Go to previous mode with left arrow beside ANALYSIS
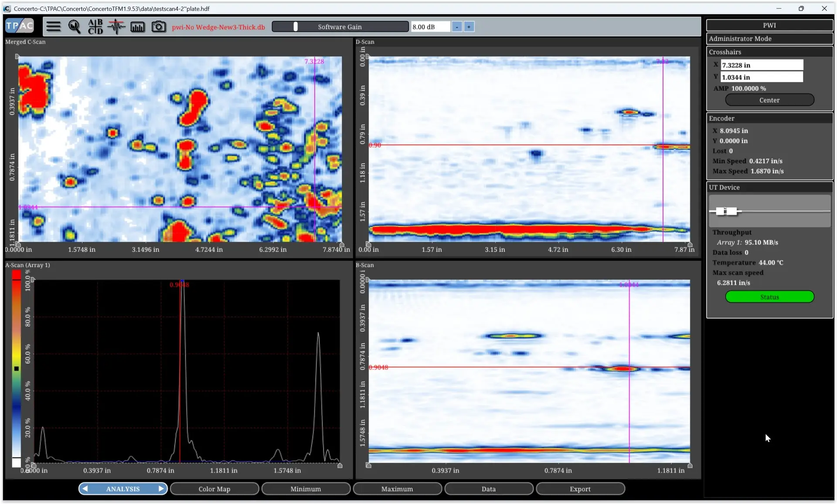 [85, 489]
